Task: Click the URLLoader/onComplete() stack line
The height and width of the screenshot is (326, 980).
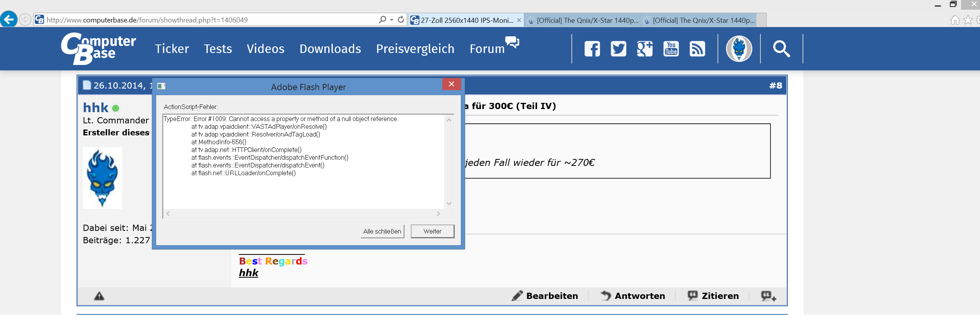Action: [244, 173]
